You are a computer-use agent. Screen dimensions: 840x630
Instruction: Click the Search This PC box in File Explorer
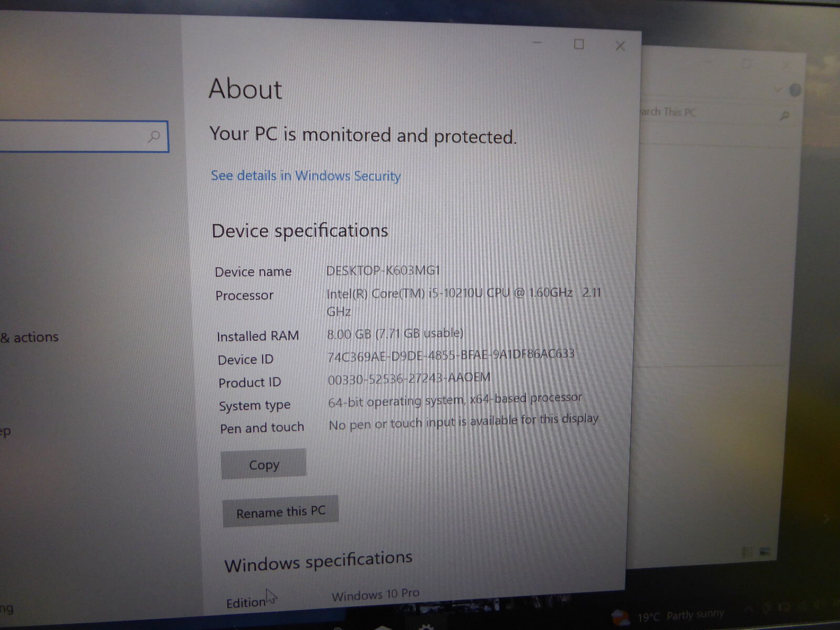click(714, 113)
